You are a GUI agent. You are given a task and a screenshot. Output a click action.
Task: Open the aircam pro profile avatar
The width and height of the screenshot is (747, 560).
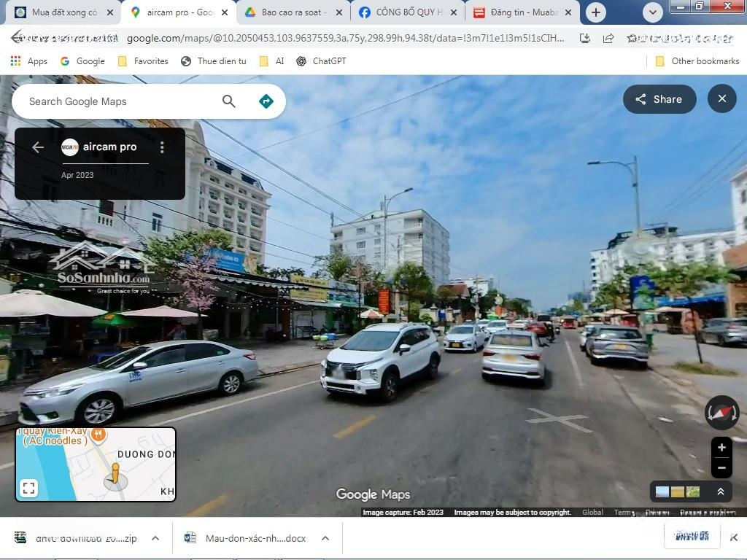click(71, 147)
